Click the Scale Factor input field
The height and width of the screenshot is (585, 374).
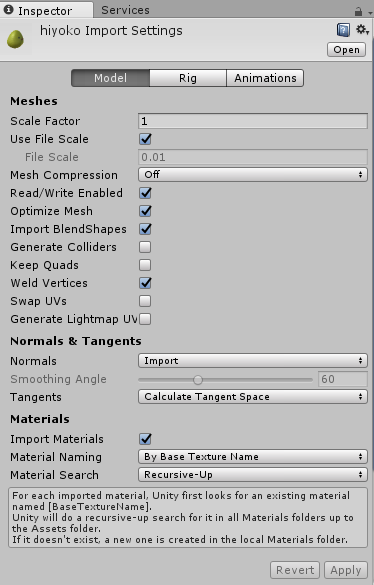(253, 121)
